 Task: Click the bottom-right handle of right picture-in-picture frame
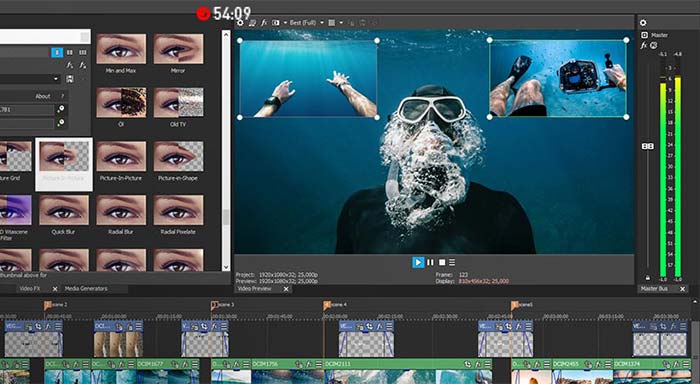626,117
